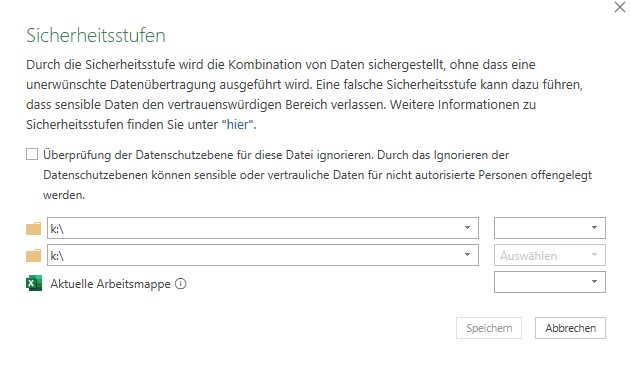
Task: Expand the first k:\ path dropdown arrow
Action: click(x=467, y=227)
